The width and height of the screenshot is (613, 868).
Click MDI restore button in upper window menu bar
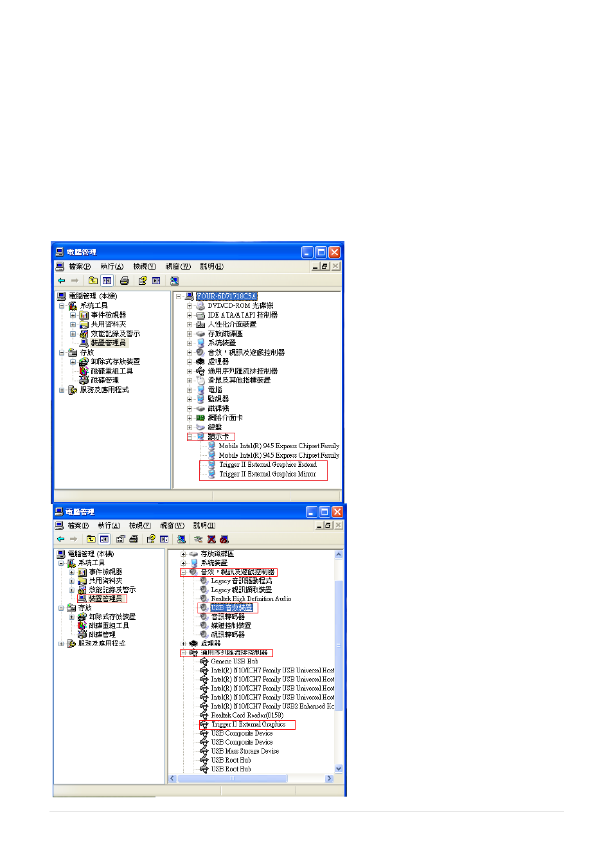click(325, 266)
